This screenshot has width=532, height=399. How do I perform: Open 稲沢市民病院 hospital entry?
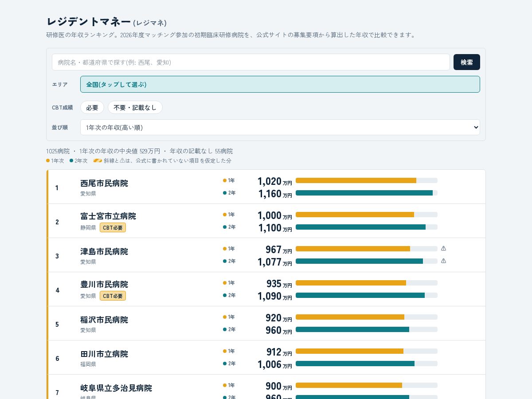click(266, 323)
